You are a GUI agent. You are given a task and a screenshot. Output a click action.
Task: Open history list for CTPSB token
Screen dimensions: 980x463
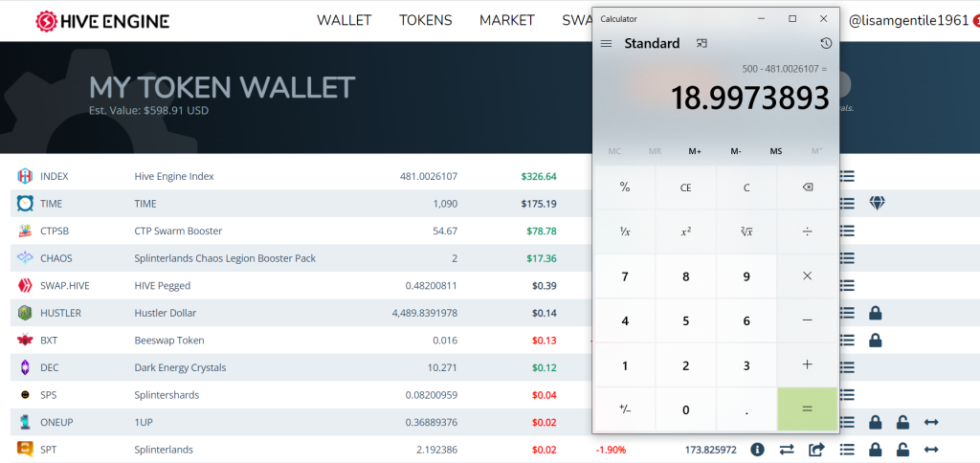[847, 231]
